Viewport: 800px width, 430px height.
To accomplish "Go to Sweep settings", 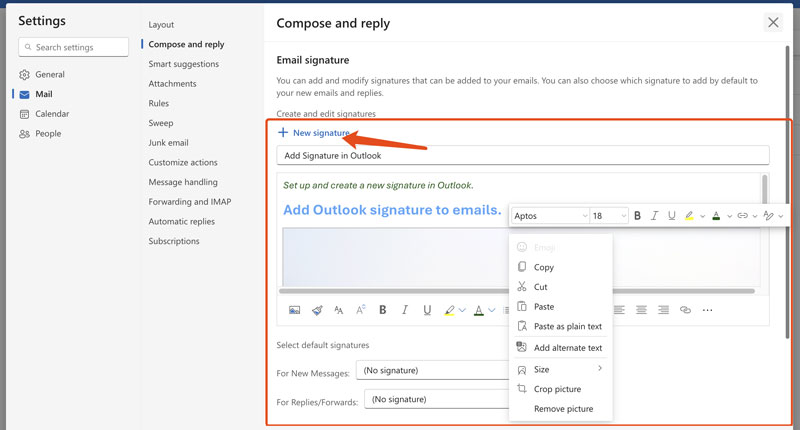I will (x=161, y=123).
